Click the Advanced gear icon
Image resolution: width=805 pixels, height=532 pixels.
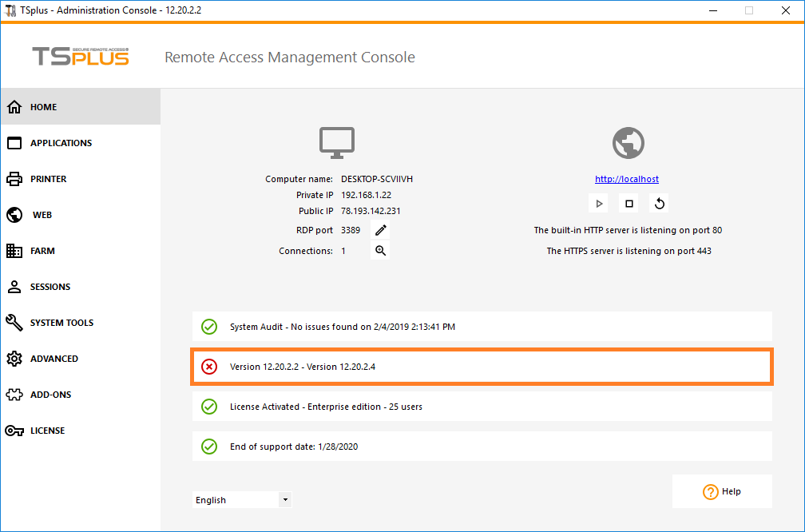point(14,359)
